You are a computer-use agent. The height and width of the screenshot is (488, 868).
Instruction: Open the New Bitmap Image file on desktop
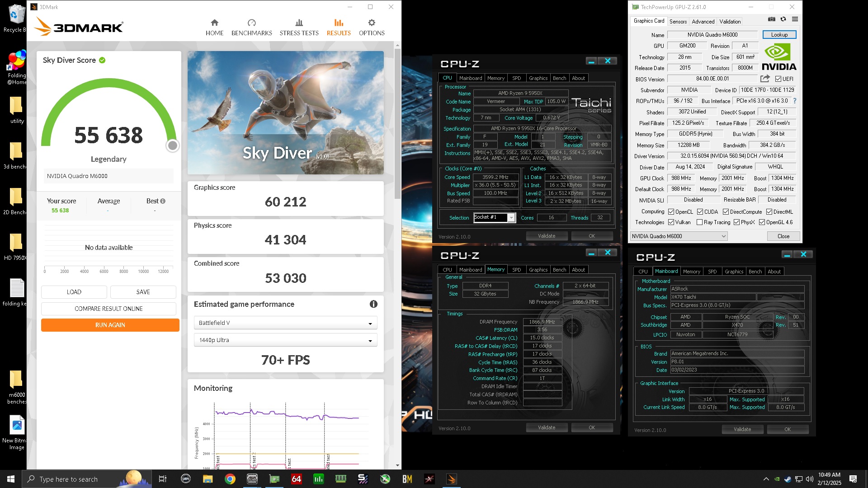[x=17, y=432]
